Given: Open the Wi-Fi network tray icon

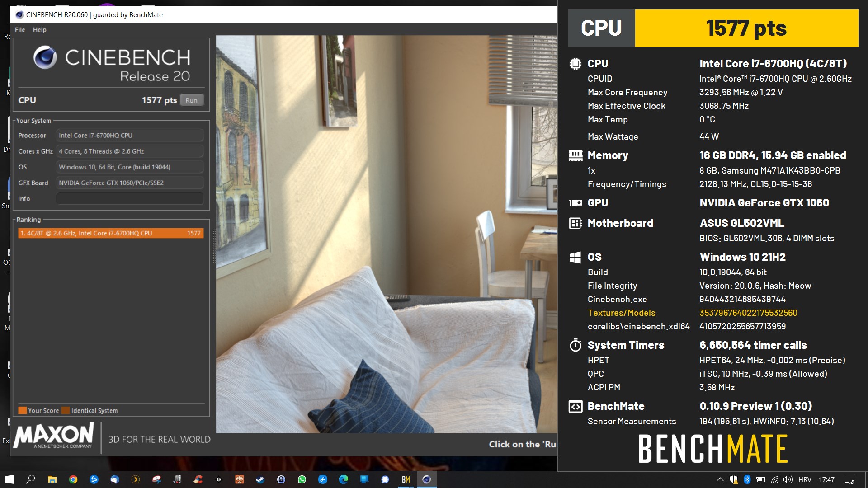Looking at the screenshot, I should coord(774,479).
